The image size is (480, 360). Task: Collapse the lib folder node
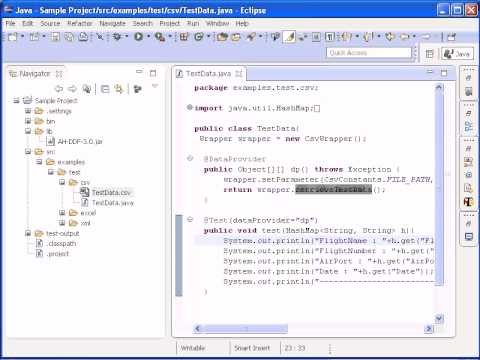28,131
